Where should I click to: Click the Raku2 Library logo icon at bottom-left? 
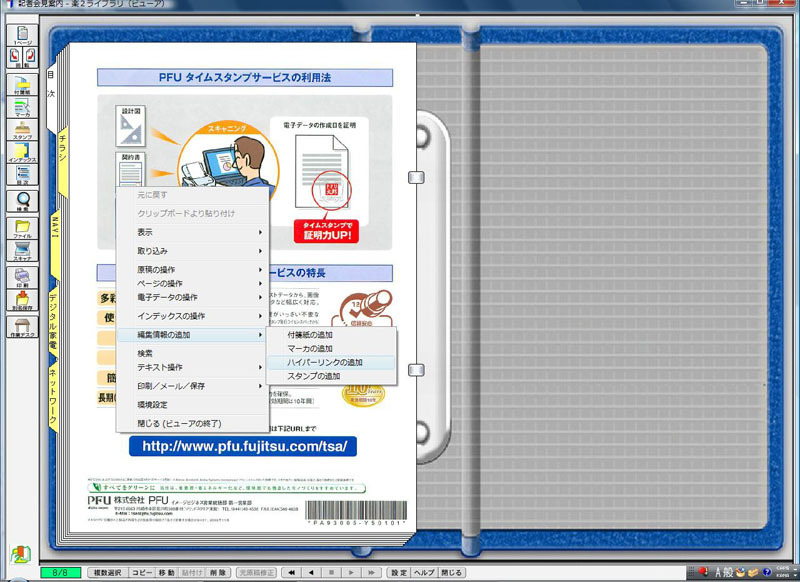coord(20,555)
